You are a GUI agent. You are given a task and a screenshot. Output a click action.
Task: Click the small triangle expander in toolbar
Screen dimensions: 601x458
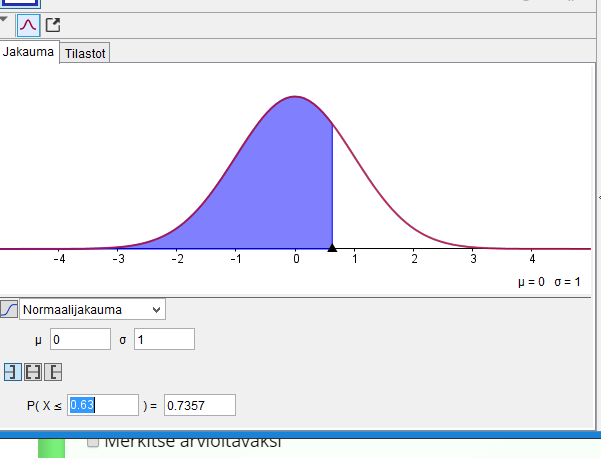(x=4, y=18)
